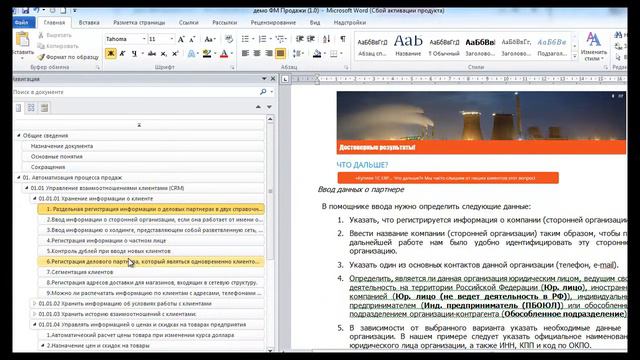Toggle Justify alignment
This screenshot has height=360, width=640.
[x=280, y=53]
